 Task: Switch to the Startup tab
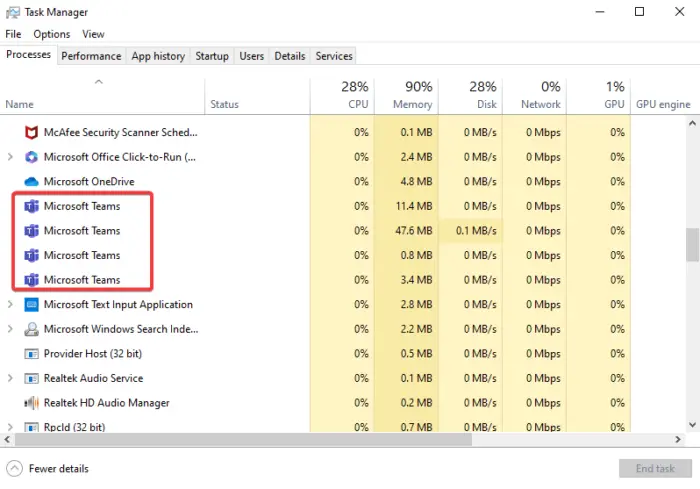[x=212, y=56]
